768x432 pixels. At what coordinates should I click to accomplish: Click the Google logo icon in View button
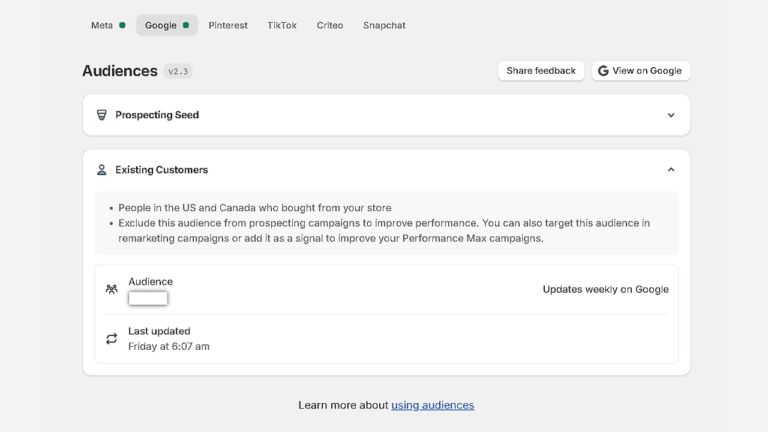[603, 71]
